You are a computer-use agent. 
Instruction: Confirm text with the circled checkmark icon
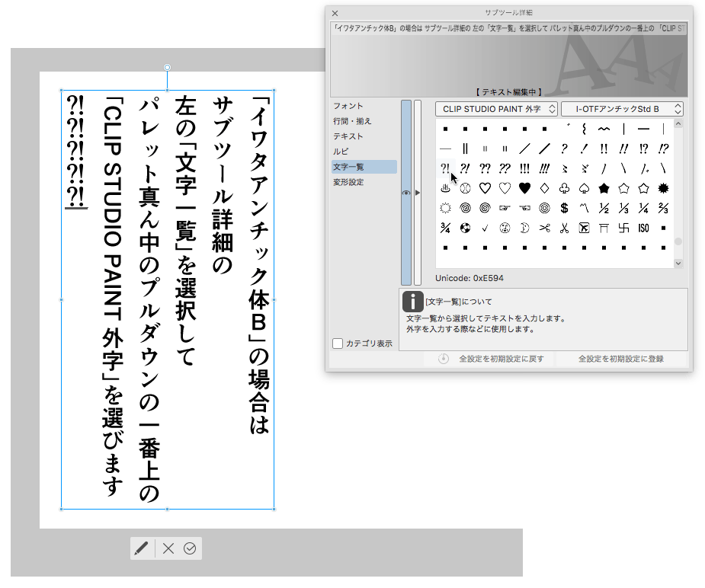click(x=191, y=548)
